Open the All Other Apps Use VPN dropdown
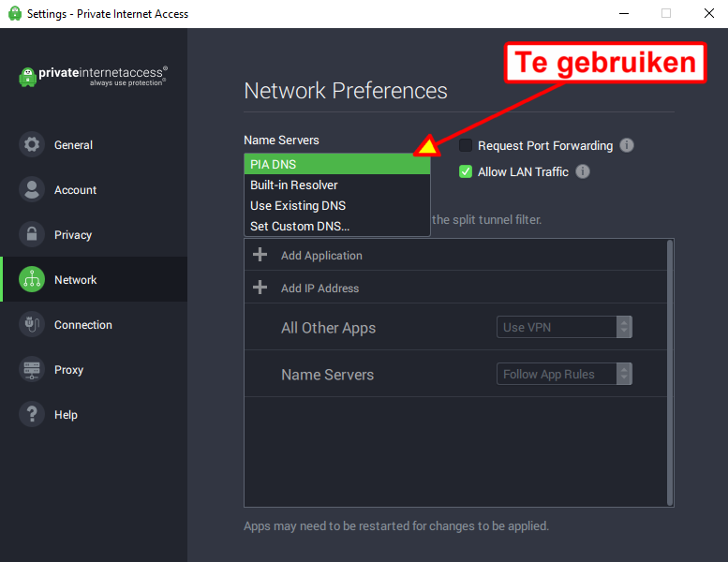 [564, 327]
